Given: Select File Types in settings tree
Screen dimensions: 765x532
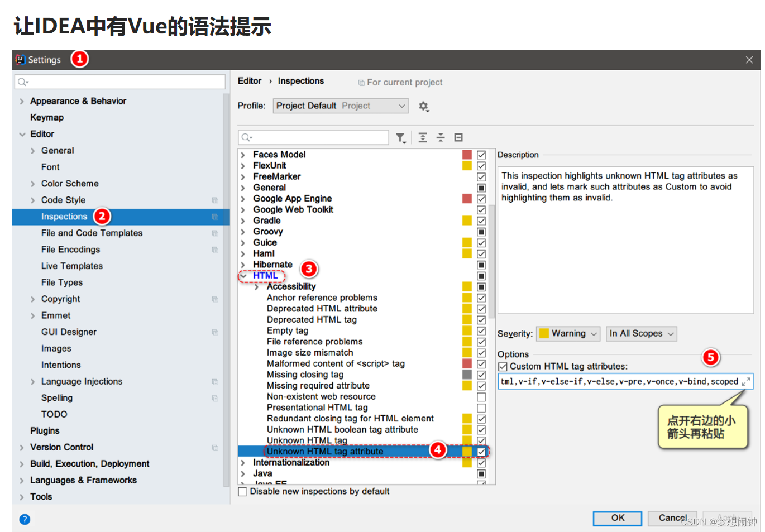Looking at the screenshot, I should click(62, 282).
